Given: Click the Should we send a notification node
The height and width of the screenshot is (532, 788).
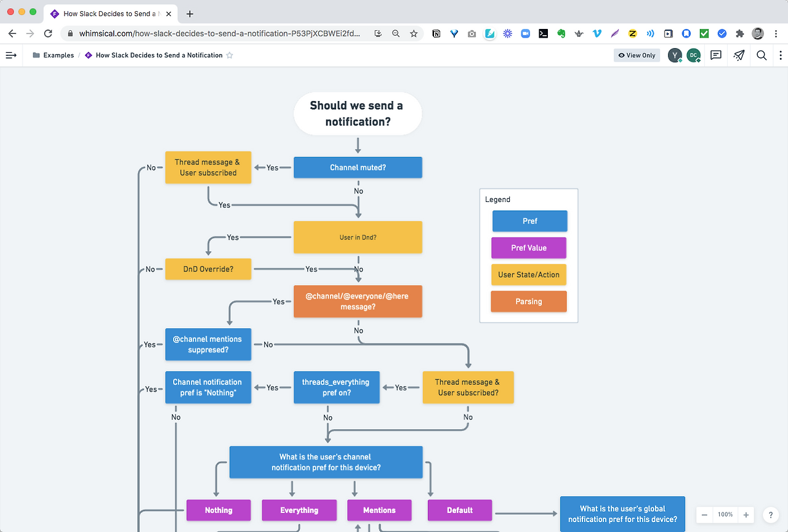Looking at the screenshot, I should 358,113.
